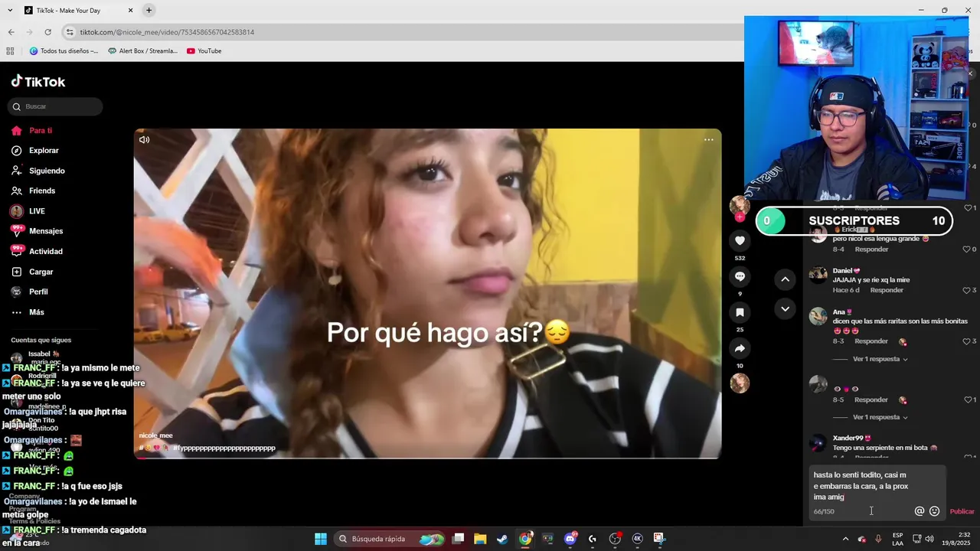Open the 4K app taskbar icon
Screen dimensions: 980x551
pyautogui.click(x=637, y=539)
